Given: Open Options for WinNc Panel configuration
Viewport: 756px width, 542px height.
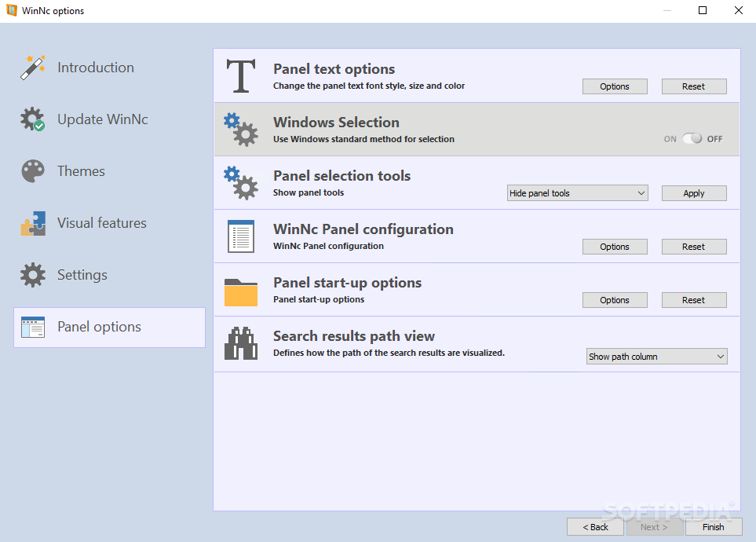Looking at the screenshot, I should click(615, 247).
